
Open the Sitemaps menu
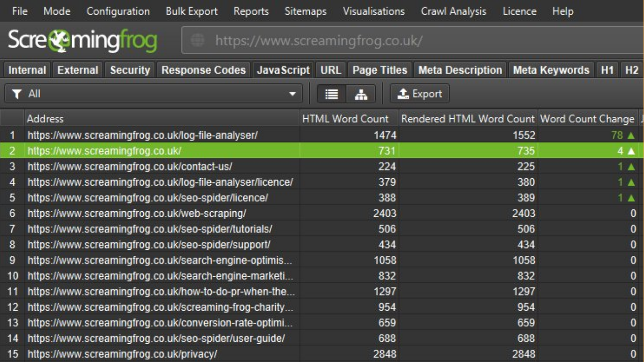(x=305, y=11)
